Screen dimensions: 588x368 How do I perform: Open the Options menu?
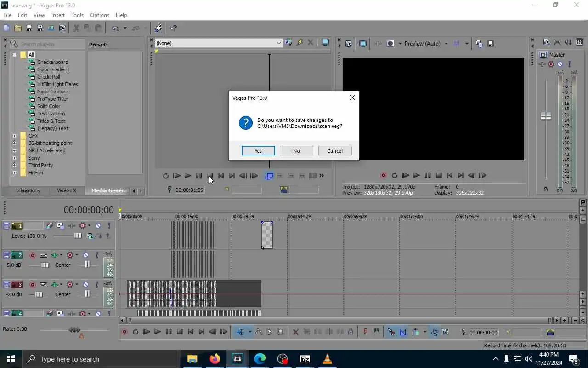[99, 15]
